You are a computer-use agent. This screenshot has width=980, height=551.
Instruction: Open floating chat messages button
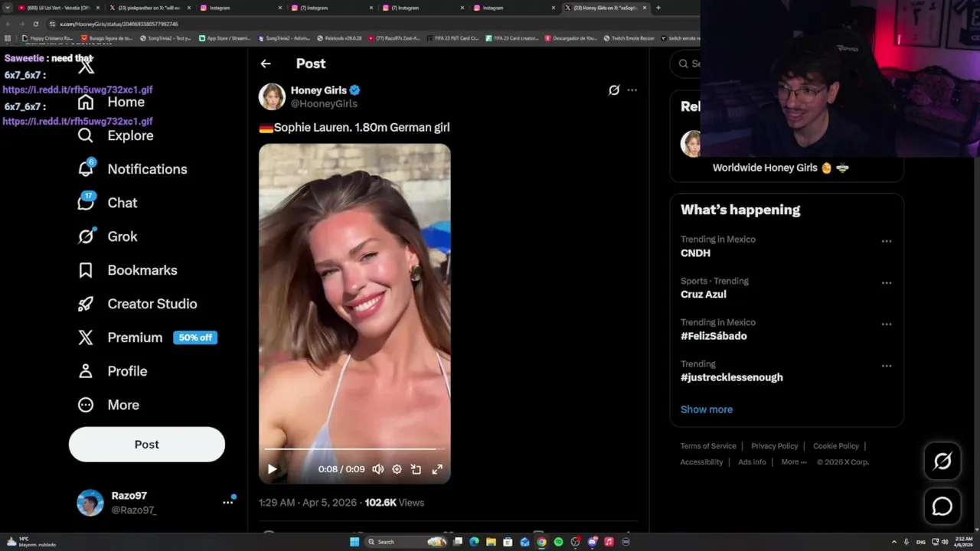point(942,507)
